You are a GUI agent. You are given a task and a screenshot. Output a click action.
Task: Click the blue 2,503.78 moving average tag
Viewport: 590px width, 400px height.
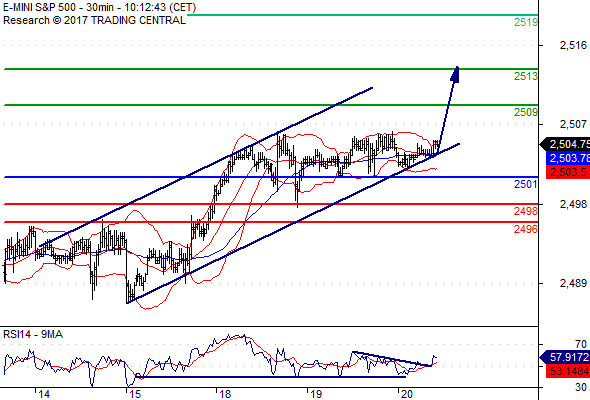[567, 158]
